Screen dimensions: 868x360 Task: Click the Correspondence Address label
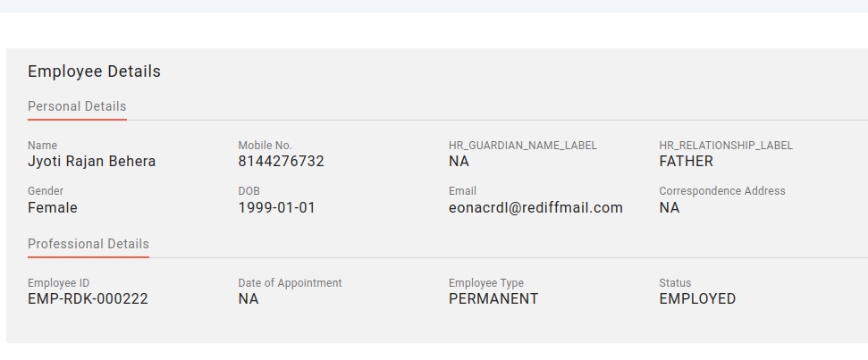pyautogui.click(x=722, y=191)
